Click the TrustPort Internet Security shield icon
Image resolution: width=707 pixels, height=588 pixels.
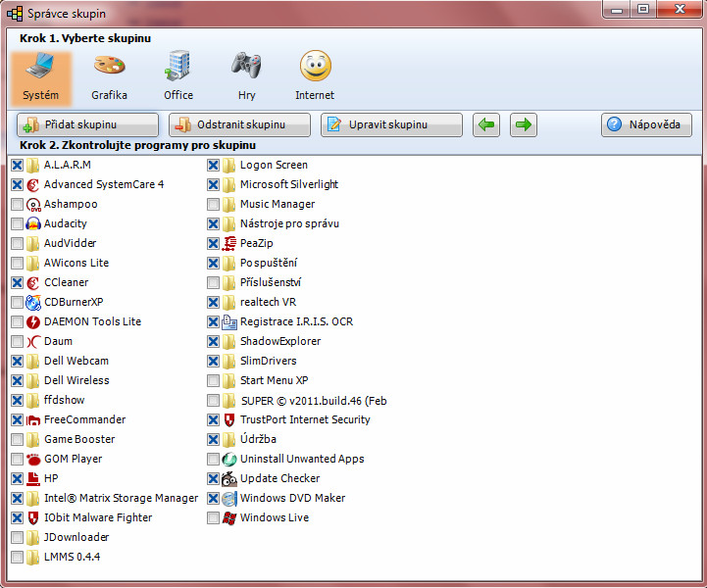[x=229, y=420]
